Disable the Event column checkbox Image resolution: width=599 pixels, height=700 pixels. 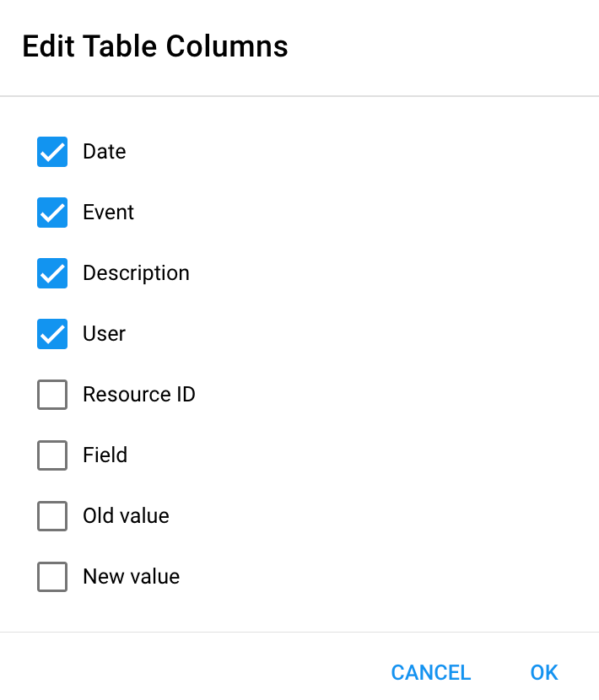[x=52, y=213]
